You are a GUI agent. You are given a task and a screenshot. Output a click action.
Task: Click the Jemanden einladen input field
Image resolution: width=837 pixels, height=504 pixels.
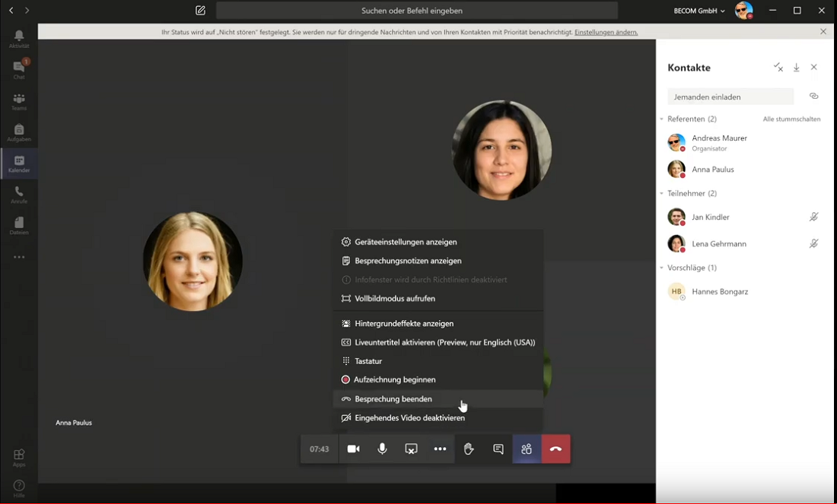click(x=730, y=97)
